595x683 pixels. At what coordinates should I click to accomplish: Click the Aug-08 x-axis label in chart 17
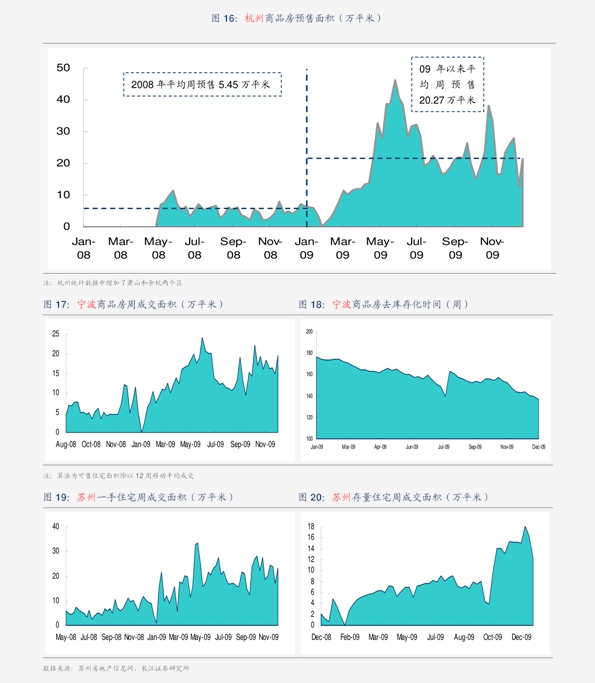coord(66,444)
